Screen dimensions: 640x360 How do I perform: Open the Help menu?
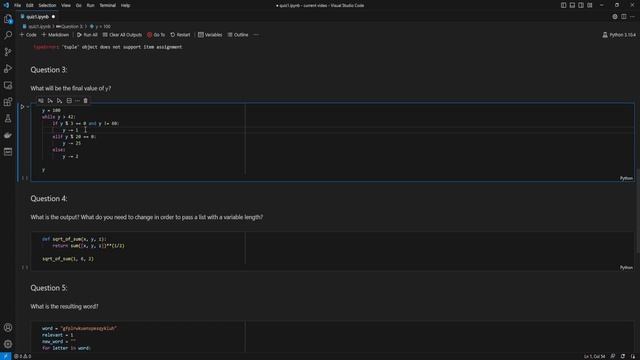pyautogui.click(x=125, y=5)
